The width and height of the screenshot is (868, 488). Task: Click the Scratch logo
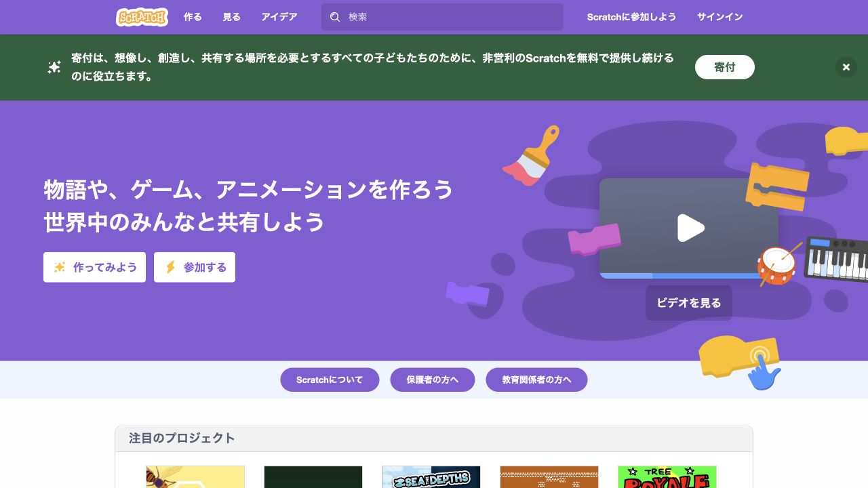coord(142,17)
